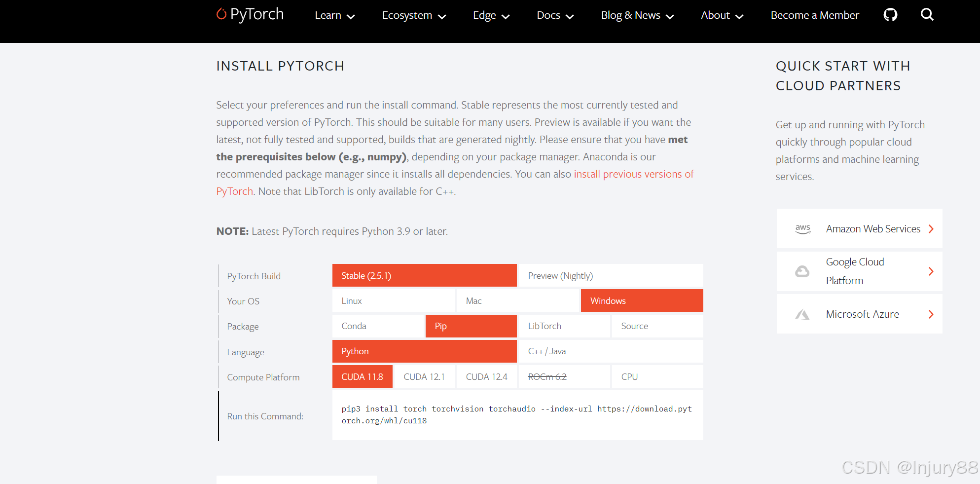Open Become a Member page
Screen dimensions: 980x484
(815, 15)
